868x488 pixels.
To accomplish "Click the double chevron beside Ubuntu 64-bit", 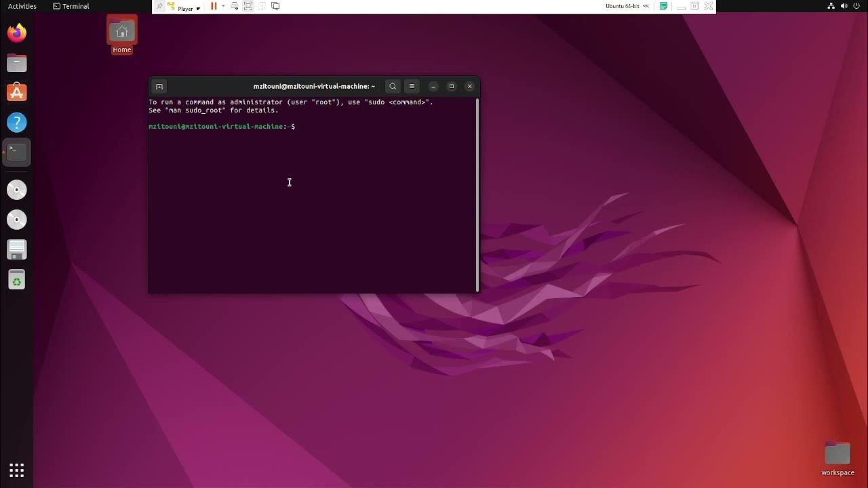I will pyautogui.click(x=646, y=6).
